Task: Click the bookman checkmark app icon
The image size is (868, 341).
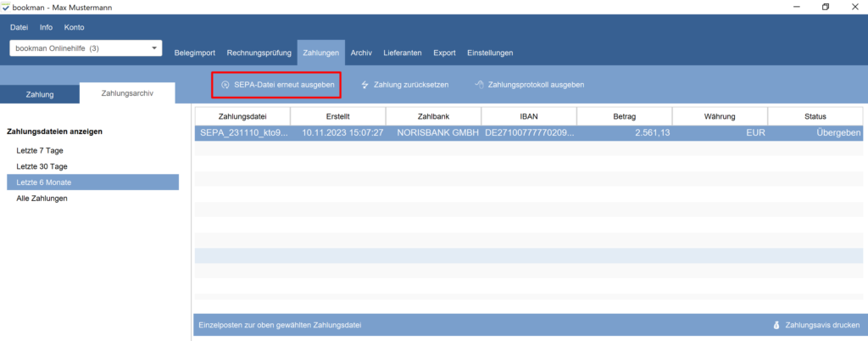Action: point(6,7)
